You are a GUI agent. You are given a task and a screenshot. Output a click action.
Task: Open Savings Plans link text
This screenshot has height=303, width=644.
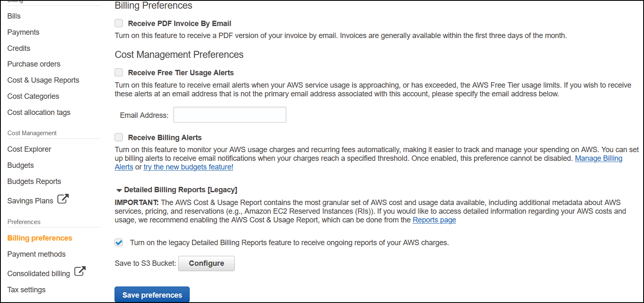pos(30,201)
